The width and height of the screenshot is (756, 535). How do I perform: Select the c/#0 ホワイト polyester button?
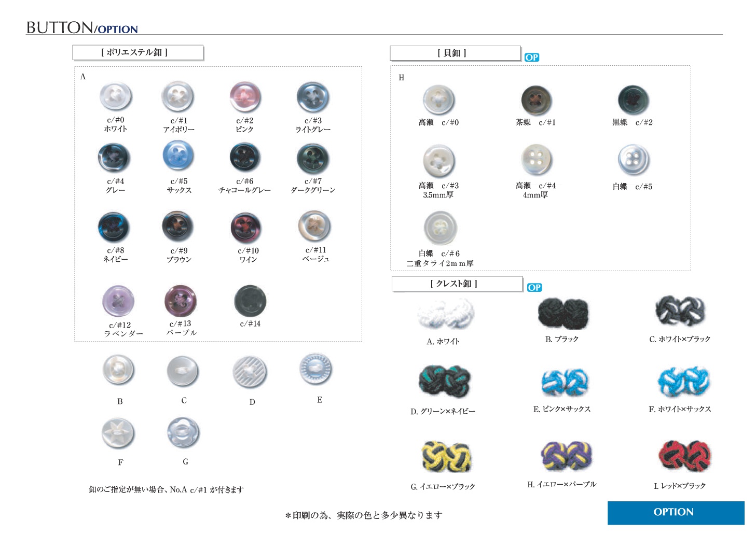click(115, 96)
